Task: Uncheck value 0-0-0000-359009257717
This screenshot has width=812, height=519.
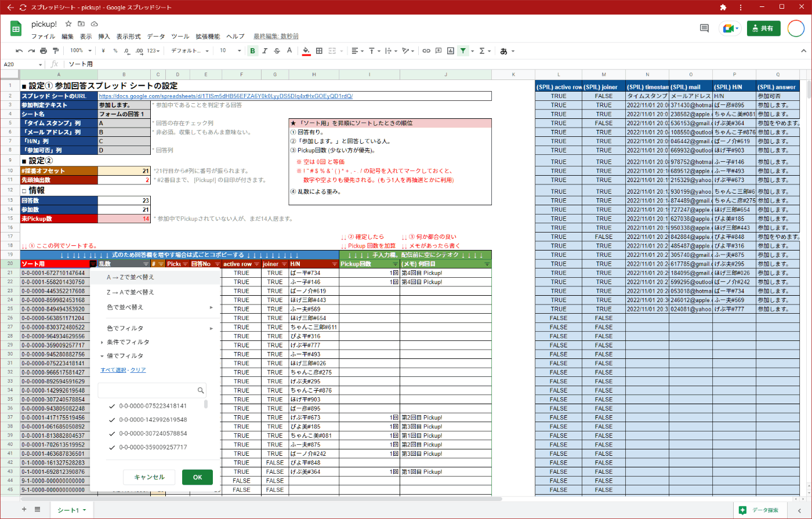Action: [x=113, y=447]
